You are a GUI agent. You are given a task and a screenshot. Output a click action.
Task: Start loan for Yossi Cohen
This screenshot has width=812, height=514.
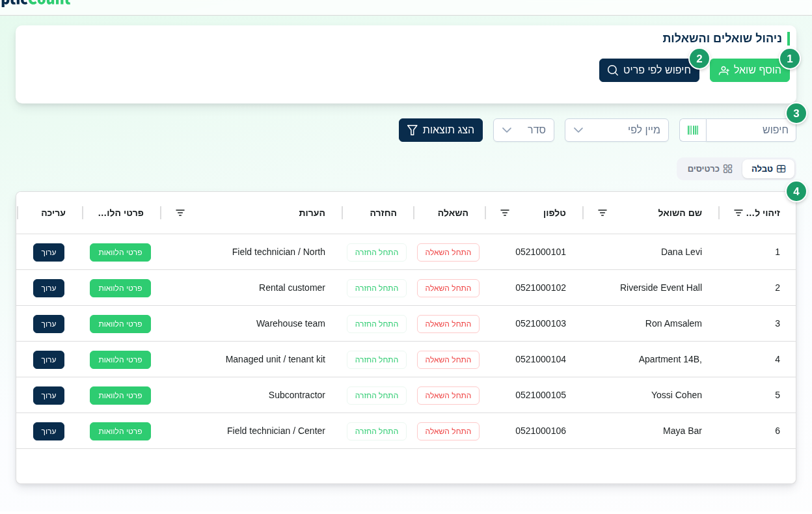(448, 396)
